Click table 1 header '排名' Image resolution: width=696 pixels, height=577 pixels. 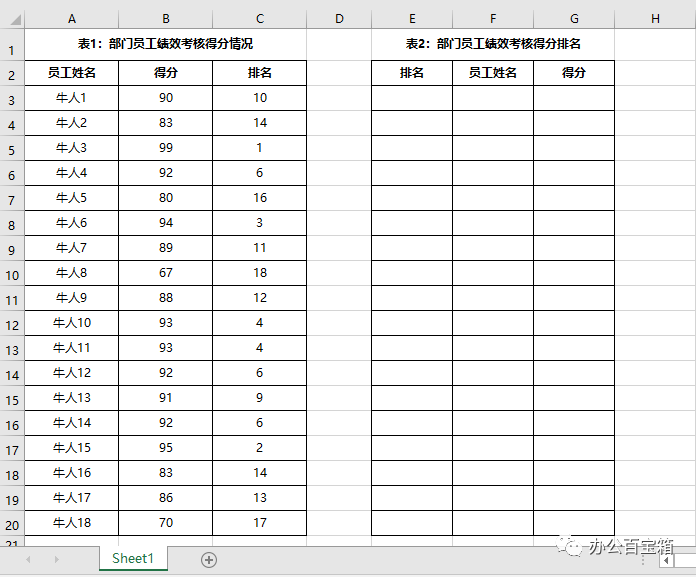coord(260,73)
